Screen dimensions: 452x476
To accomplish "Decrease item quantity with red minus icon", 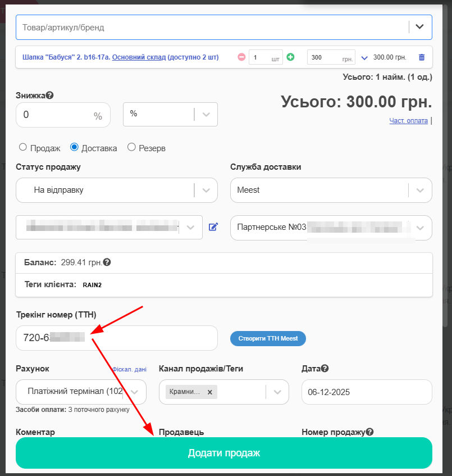I will [x=241, y=57].
